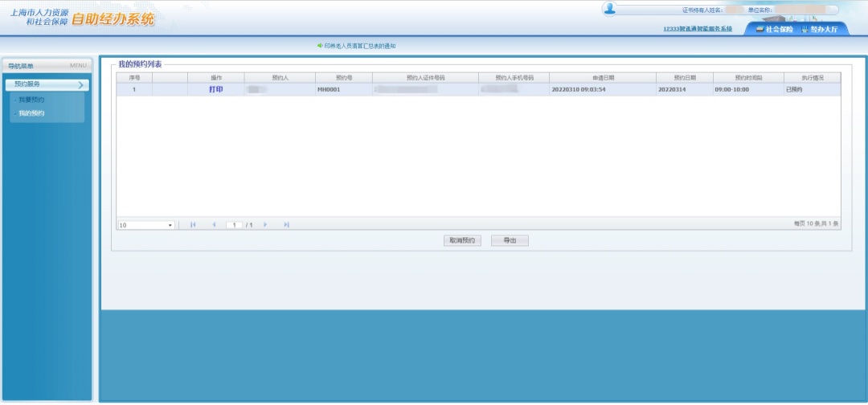The width and height of the screenshot is (868, 405).
Task: Jump to last page of list
Action: tap(286, 225)
